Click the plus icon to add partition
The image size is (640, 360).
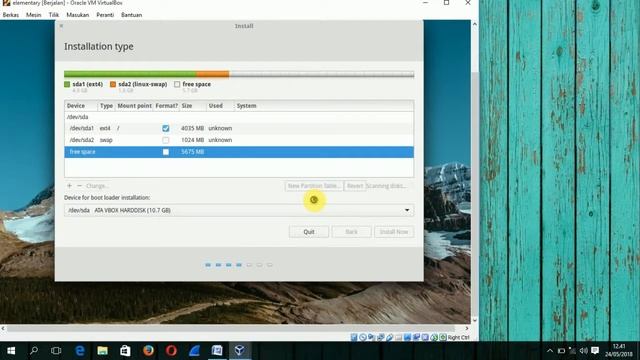(x=69, y=186)
